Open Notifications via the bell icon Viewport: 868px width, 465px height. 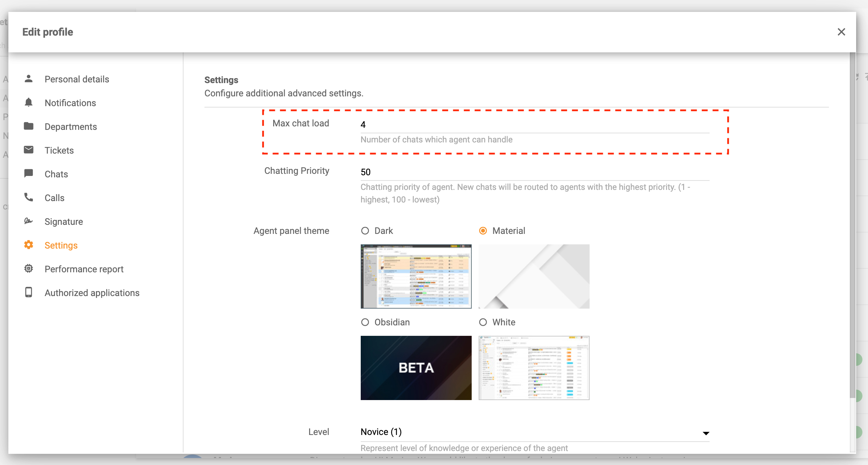tap(29, 103)
